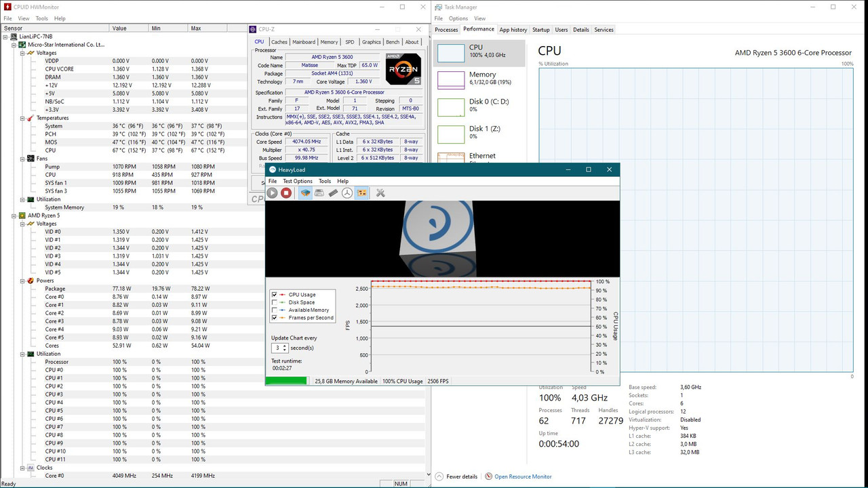The width and height of the screenshot is (868, 488).
Task: Open the Details tab in Task Manager
Action: pyautogui.click(x=581, y=30)
